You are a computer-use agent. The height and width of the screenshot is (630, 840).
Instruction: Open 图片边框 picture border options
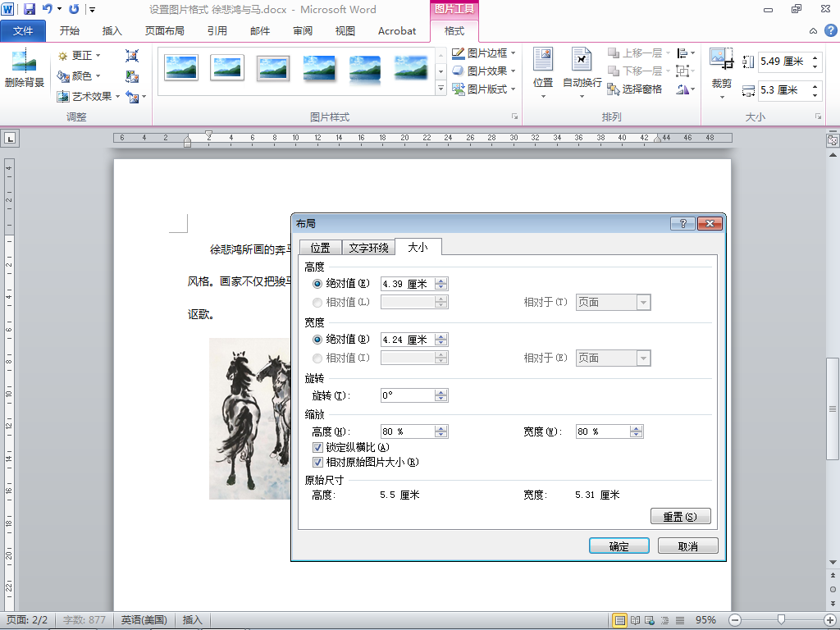[483, 53]
